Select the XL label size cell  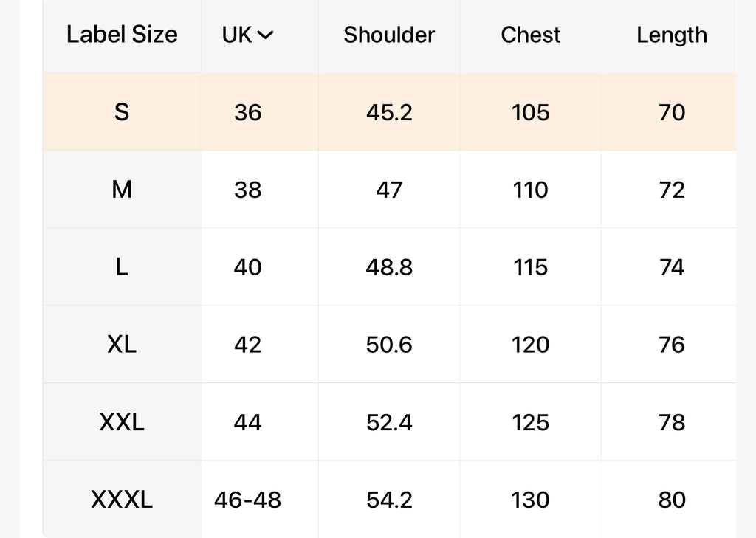(x=122, y=344)
